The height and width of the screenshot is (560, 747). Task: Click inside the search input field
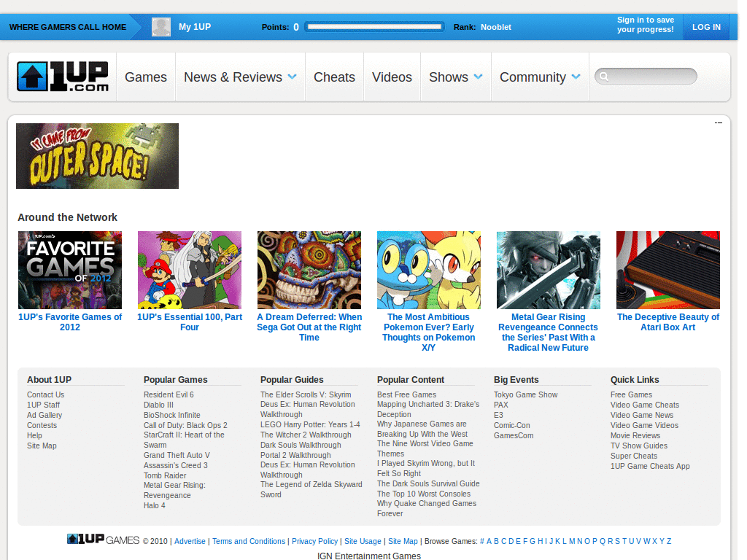[649, 76]
